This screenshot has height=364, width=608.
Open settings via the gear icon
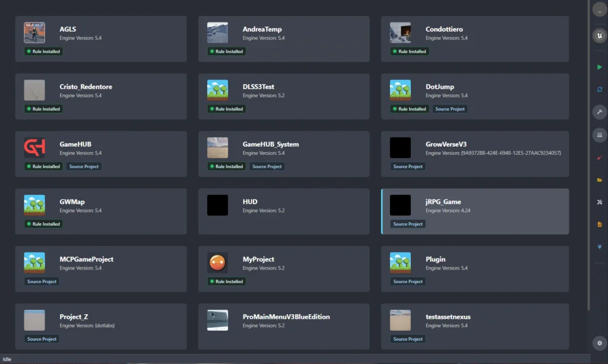(x=599, y=343)
